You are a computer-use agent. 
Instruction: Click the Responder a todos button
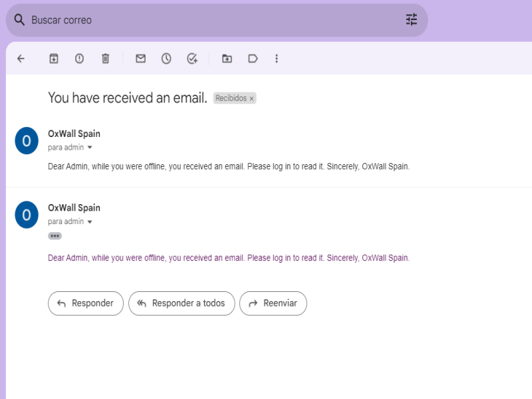coord(181,303)
